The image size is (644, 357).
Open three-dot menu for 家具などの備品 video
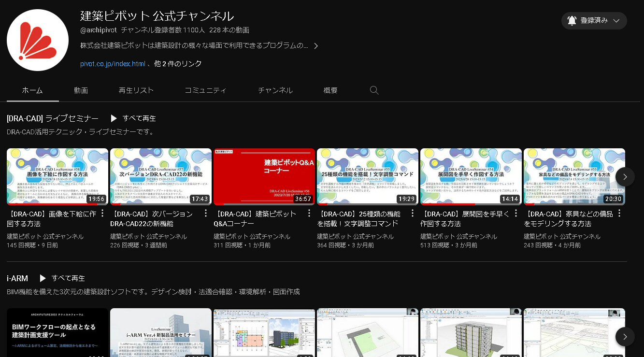coord(619,214)
